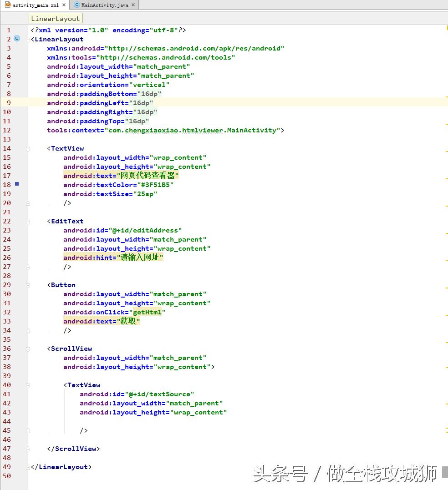Click fold end marker at closing LinearLayout tag
This screenshot has height=490, width=448.
point(28,467)
